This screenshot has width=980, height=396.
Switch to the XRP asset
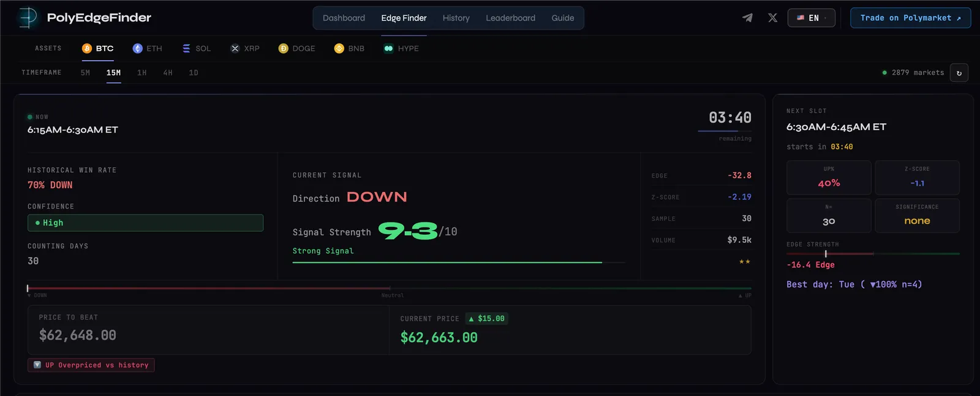coord(244,48)
